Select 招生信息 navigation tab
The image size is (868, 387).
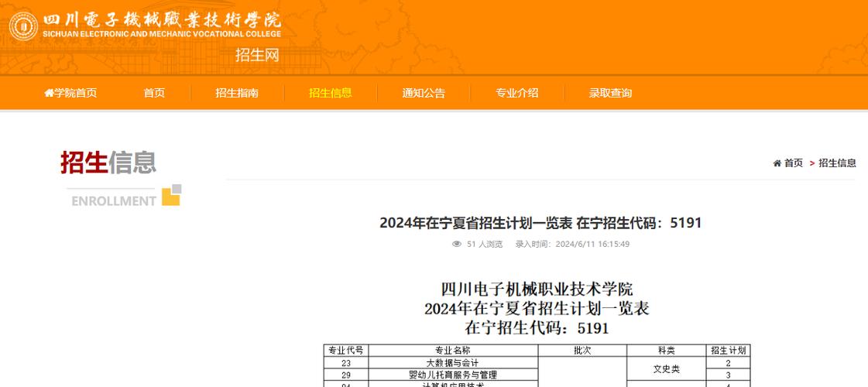click(331, 93)
